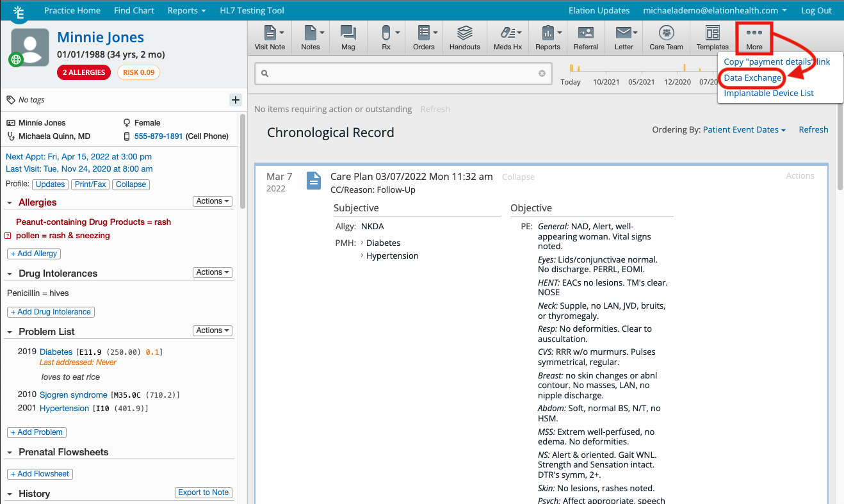The image size is (844, 504).
Task: Open the Actions dropdown for Allergies
Action: [212, 200]
